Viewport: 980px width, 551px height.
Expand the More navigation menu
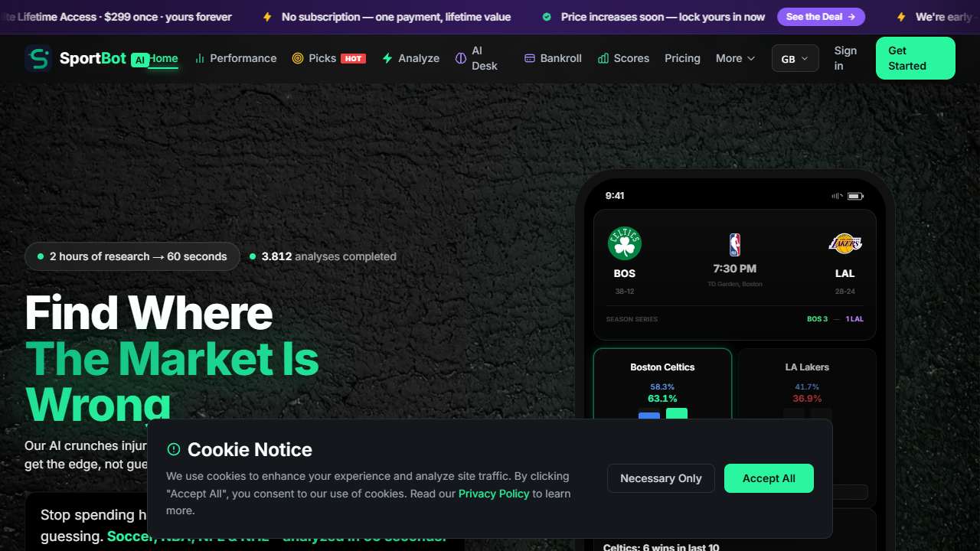(x=736, y=58)
